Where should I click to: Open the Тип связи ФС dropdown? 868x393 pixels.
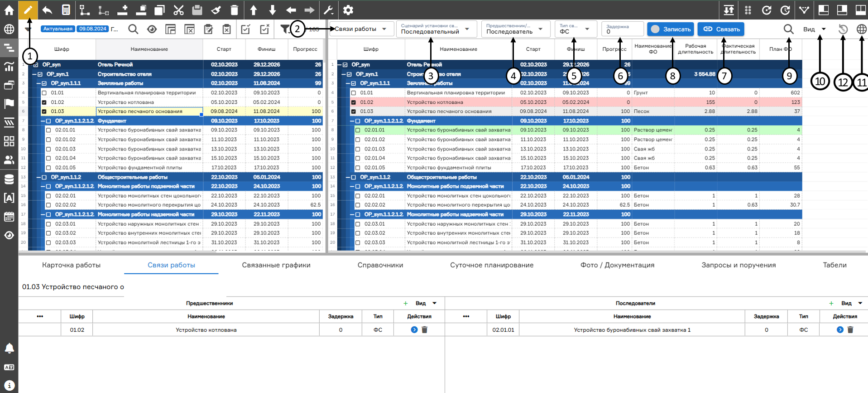tap(575, 29)
